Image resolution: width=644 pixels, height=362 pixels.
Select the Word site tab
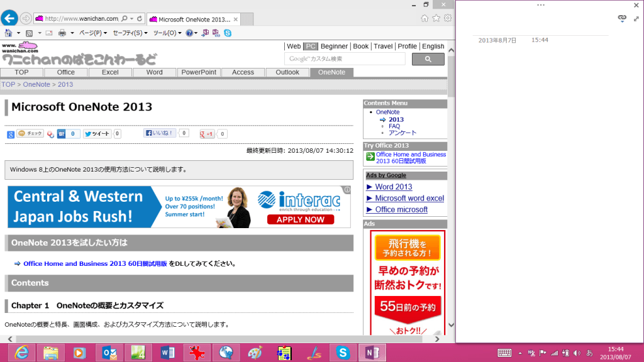pos(155,72)
